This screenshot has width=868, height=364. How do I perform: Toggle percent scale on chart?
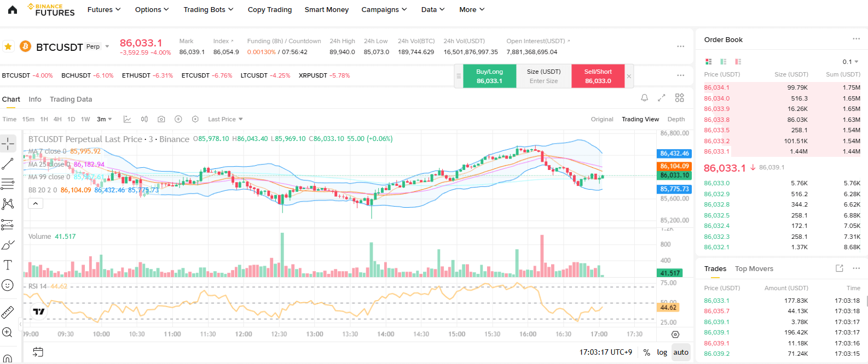click(647, 353)
